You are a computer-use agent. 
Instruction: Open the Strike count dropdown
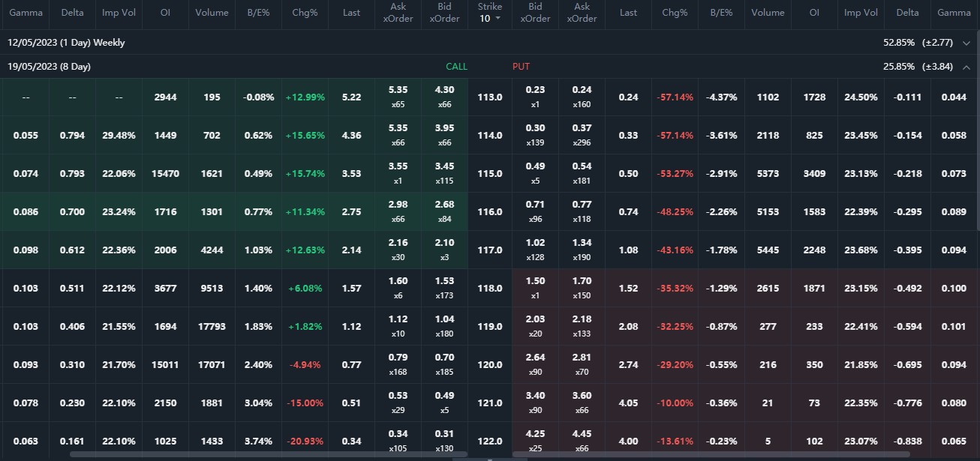point(490,18)
